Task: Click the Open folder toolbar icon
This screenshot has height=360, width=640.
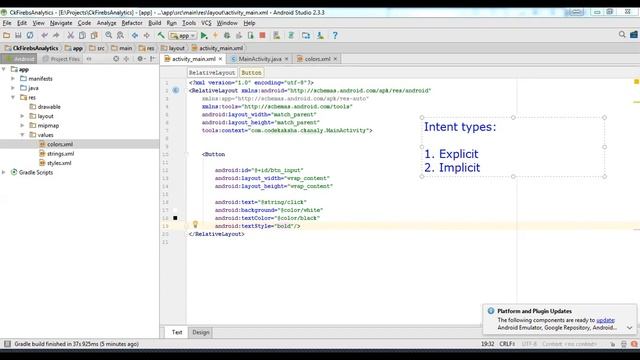Action: (x=7, y=36)
